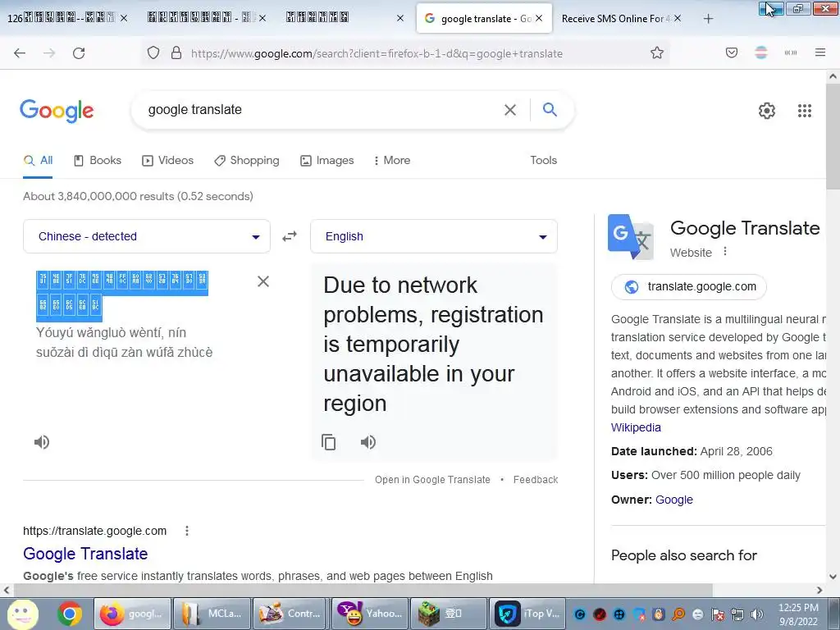Go back to the previous page
This screenshot has height=630, width=840.
click(x=20, y=53)
